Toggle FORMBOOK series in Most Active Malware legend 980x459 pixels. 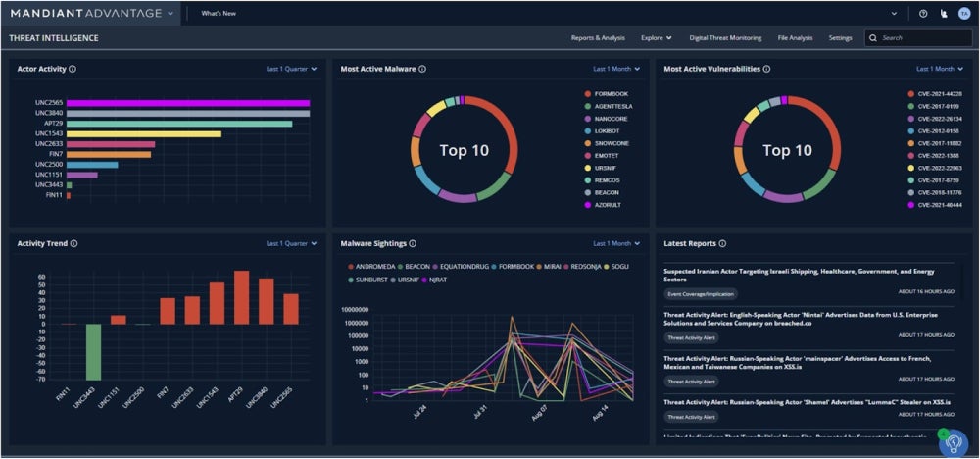tap(609, 94)
